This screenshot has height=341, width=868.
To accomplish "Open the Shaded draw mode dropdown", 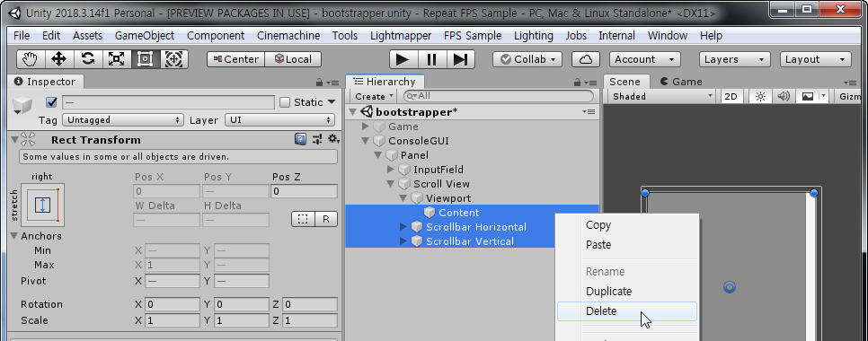I will (662, 96).
